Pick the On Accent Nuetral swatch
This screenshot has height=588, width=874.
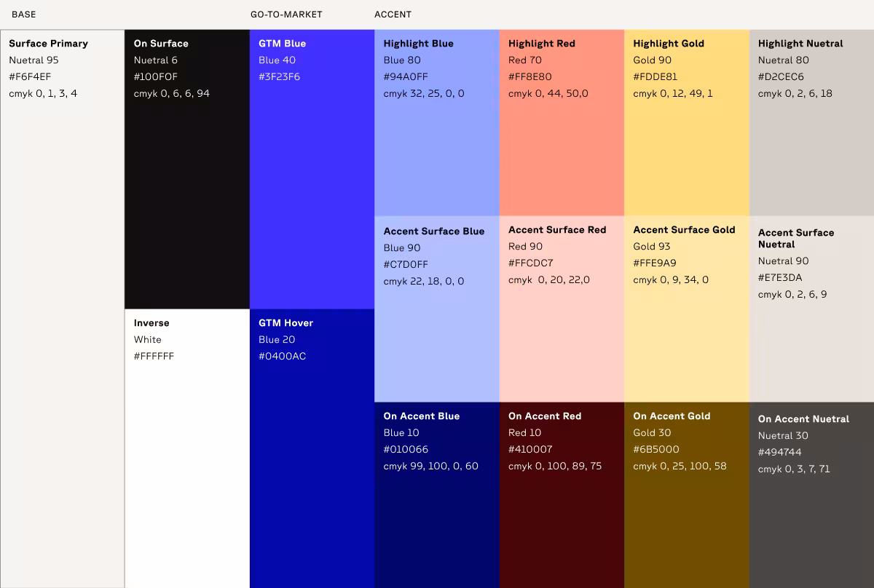pos(811,495)
